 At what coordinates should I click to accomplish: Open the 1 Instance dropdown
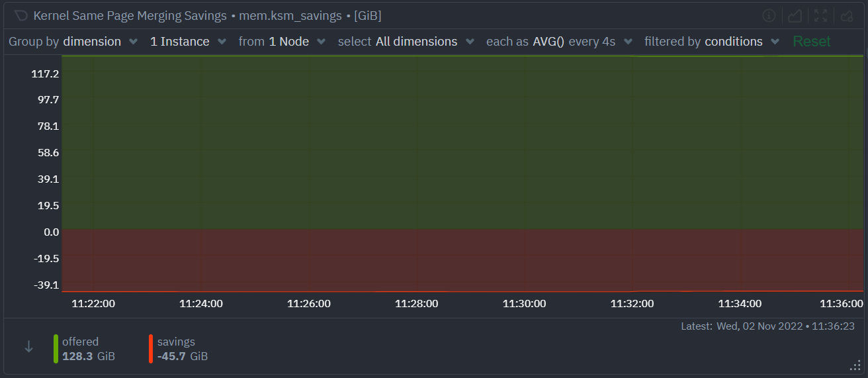pos(188,42)
